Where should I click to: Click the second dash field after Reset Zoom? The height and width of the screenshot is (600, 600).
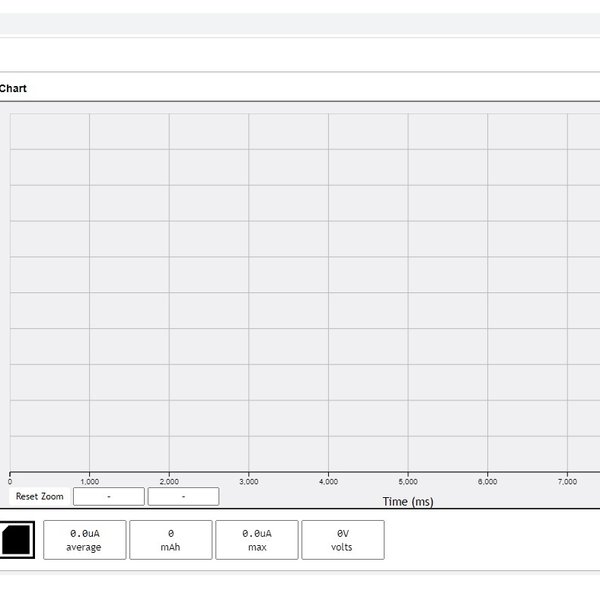pos(183,496)
